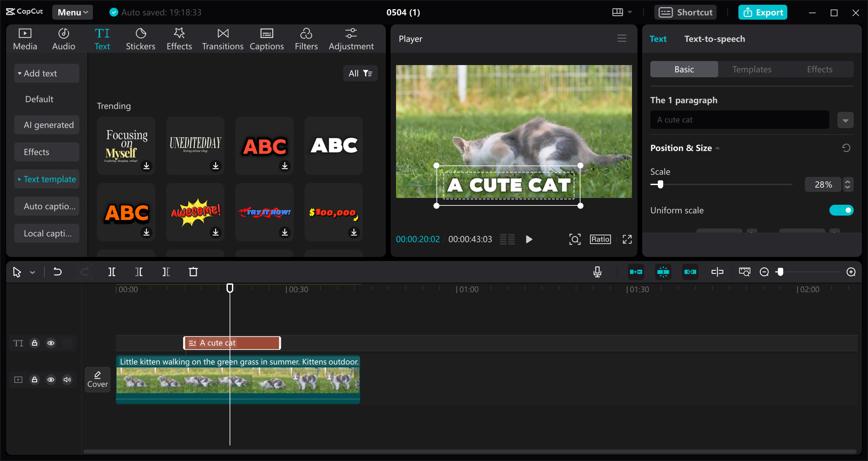Switch to the Templates tab
Viewport: 868px width, 461px height.
tap(751, 69)
